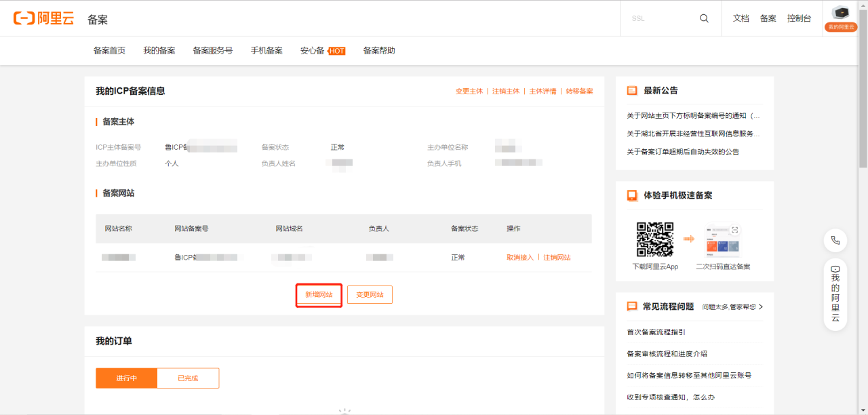Open the 备案服务号 section
The image size is (868, 415).
pos(213,50)
